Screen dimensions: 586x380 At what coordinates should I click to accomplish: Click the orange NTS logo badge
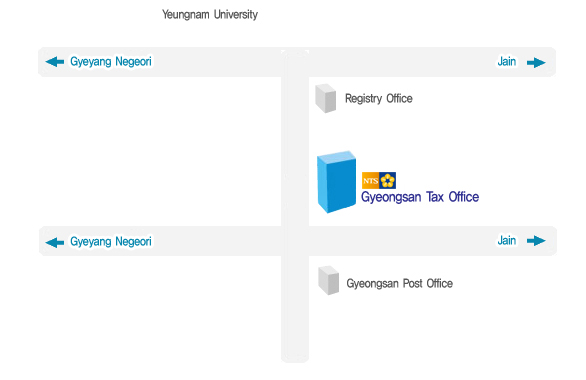[370, 181]
